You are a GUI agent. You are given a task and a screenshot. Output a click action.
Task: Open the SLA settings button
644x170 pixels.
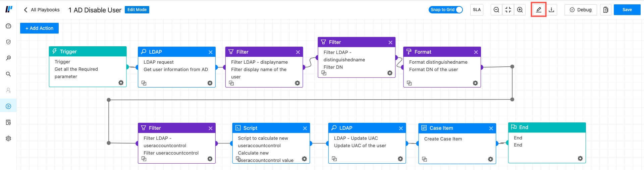click(x=477, y=10)
